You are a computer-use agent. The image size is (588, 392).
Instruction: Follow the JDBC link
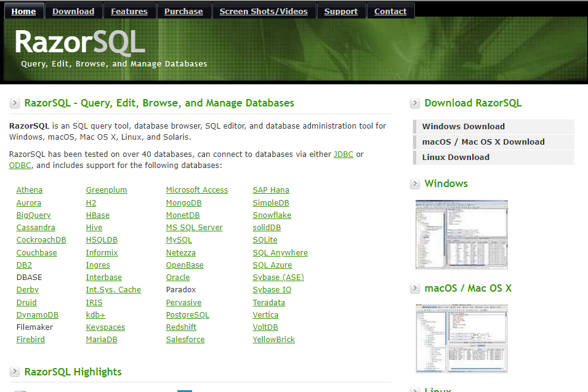click(x=344, y=154)
